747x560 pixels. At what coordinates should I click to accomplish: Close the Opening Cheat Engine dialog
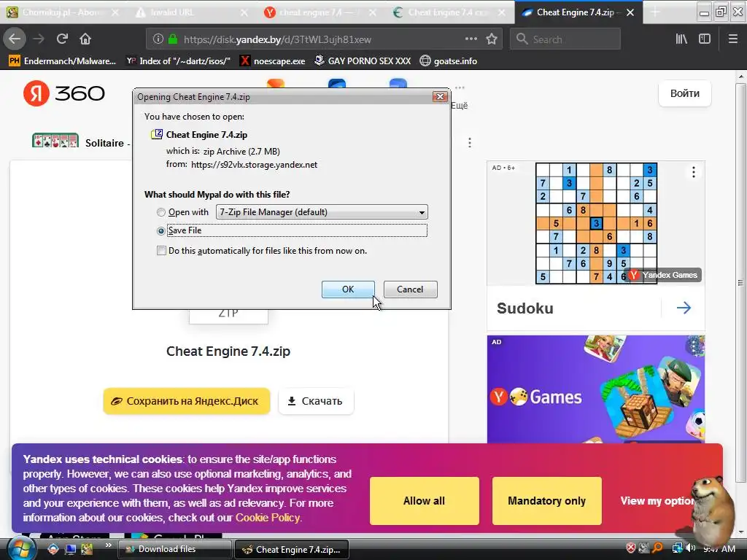tap(440, 97)
